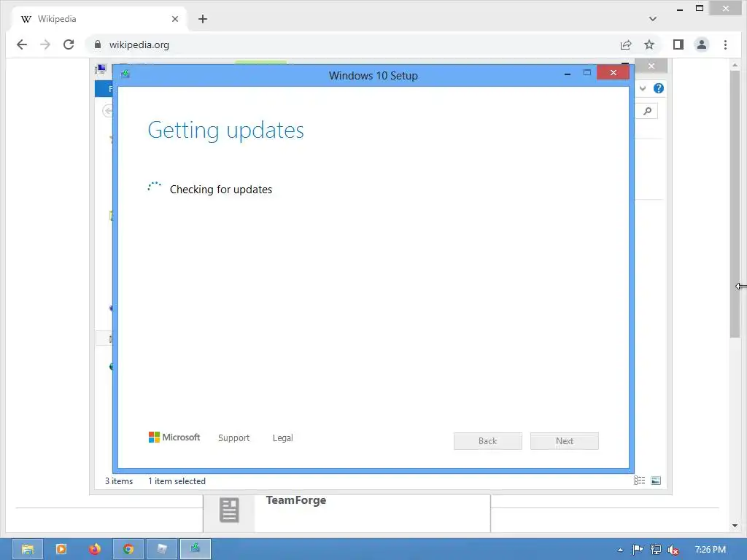
Task: Click the Next button in Setup
Action: pos(565,441)
